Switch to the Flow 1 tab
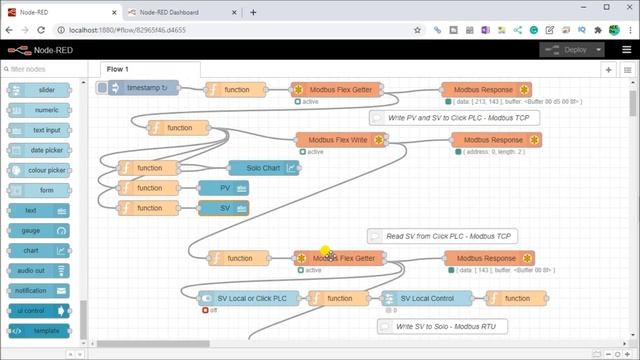The image size is (640, 360). click(x=150, y=69)
